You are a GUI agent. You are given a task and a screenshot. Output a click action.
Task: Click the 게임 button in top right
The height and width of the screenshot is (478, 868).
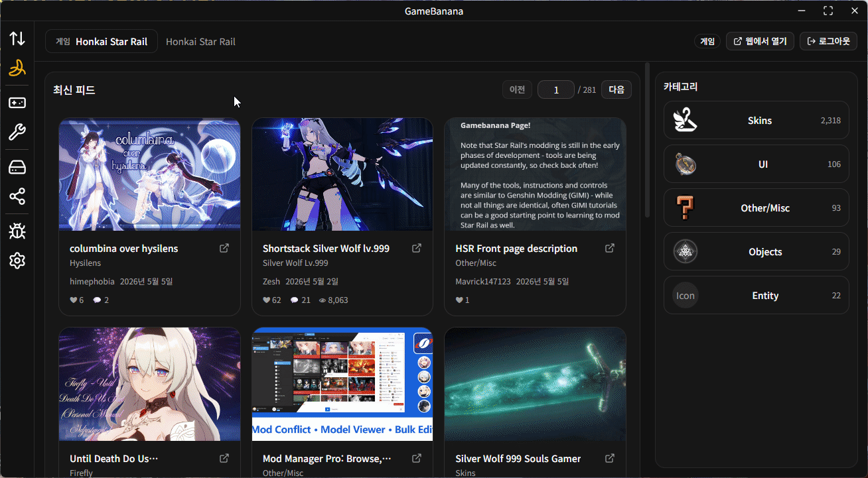(x=707, y=41)
